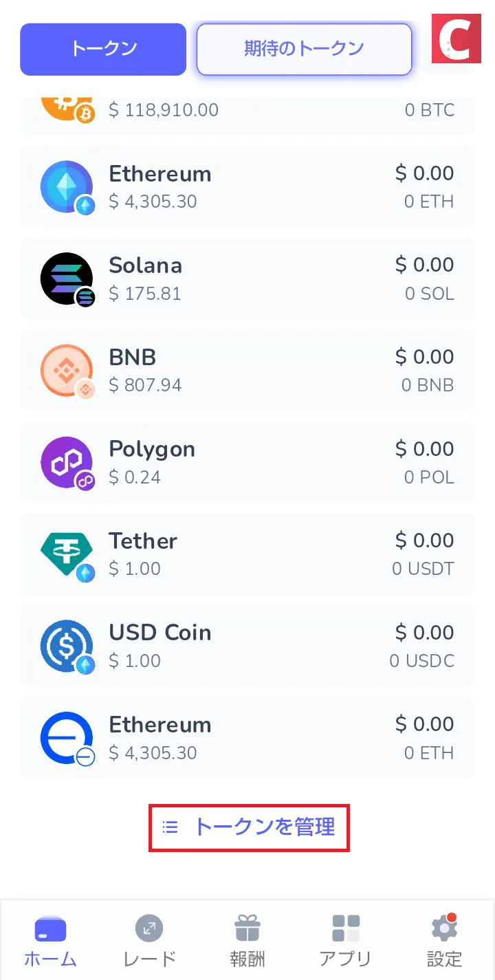Click the USD Coin logo

[67, 646]
